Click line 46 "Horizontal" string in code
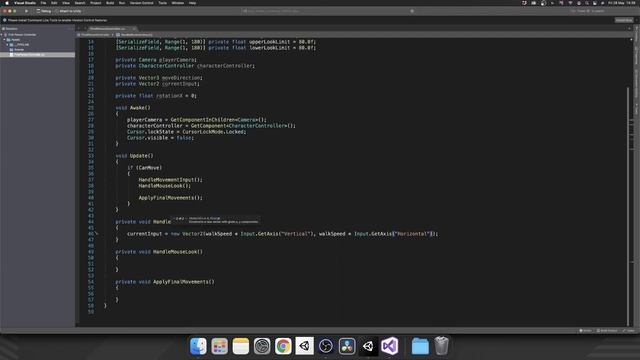This screenshot has height=360, width=640. (412, 234)
